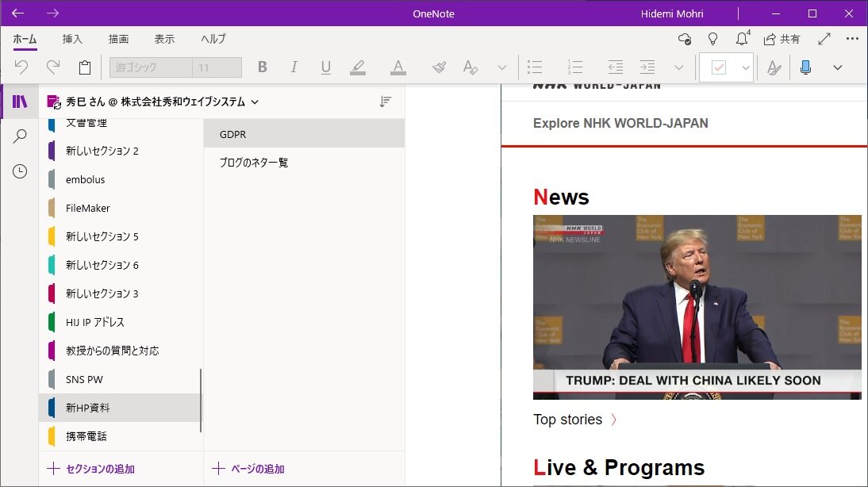Screen dimensions: 868x487
Task: Toggle underline text formatting
Action: tap(325, 67)
